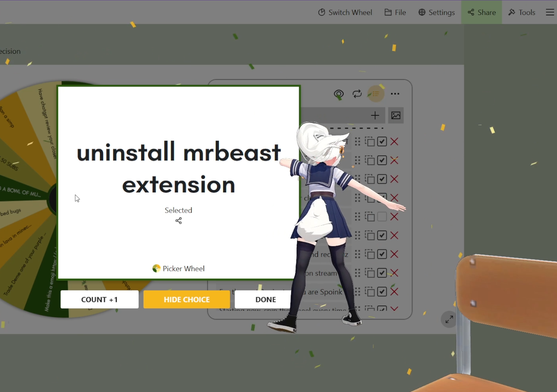Click the share icon below 'Selected'
The width and height of the screenshot is (557, 392).
pos(179,220)
